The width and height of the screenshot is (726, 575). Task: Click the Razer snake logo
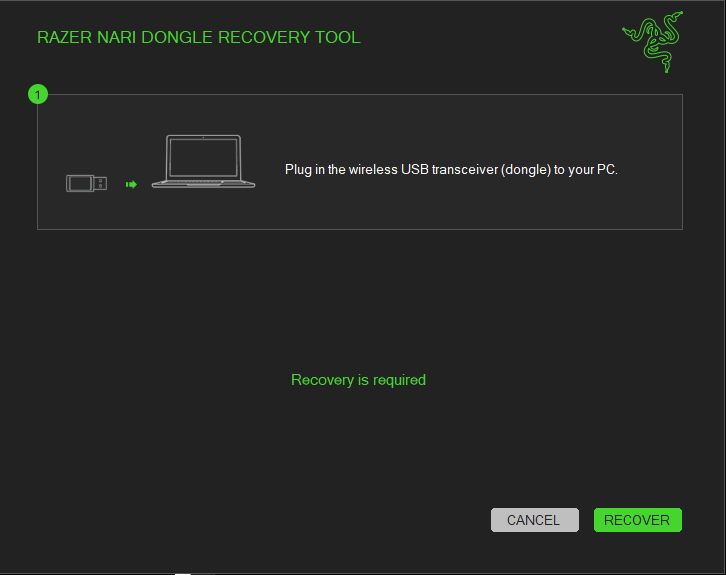pyautogui.click(x=652, y=42)
